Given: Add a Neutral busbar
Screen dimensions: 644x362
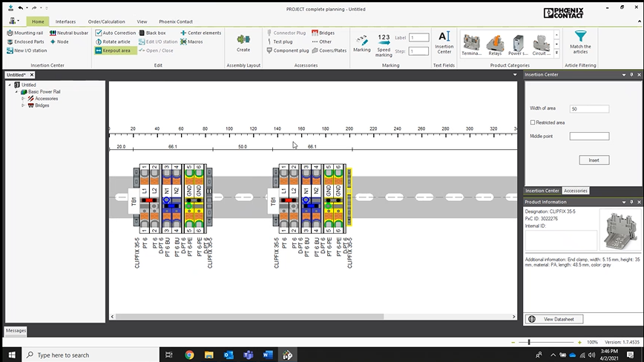Looking at the screenshot, I should click(68, 33).
